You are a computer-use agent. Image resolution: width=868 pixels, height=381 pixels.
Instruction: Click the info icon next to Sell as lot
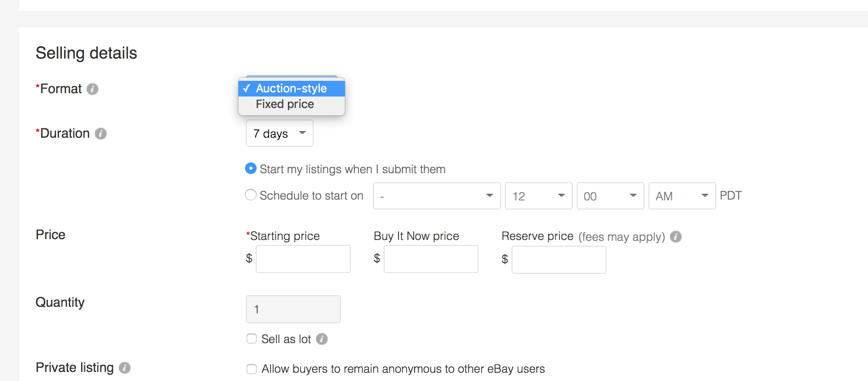click(322, 339)
